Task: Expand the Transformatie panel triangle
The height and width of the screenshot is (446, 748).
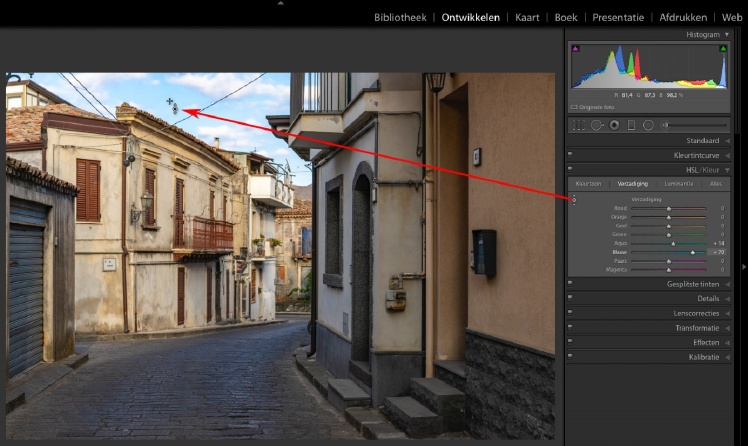Action: (x=727, y=328)
